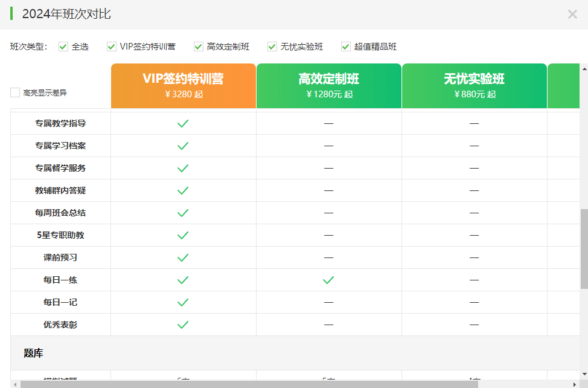The width and height of the screenshot is (588, 388).
Task: Uncheck the 超值精品班 filter checkbox
Action: [346, 47]
